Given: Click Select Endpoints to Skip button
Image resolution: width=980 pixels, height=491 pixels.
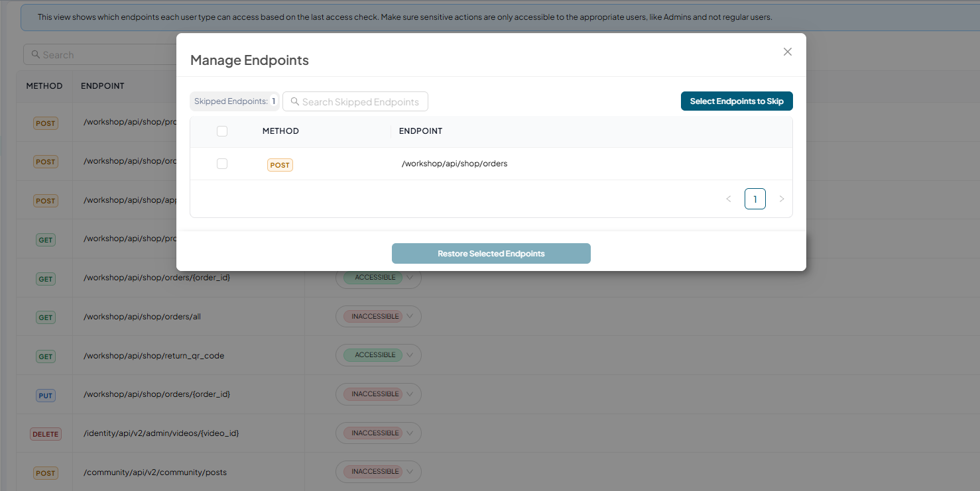Looking at the screenshot, I should (x=737, y=101).
